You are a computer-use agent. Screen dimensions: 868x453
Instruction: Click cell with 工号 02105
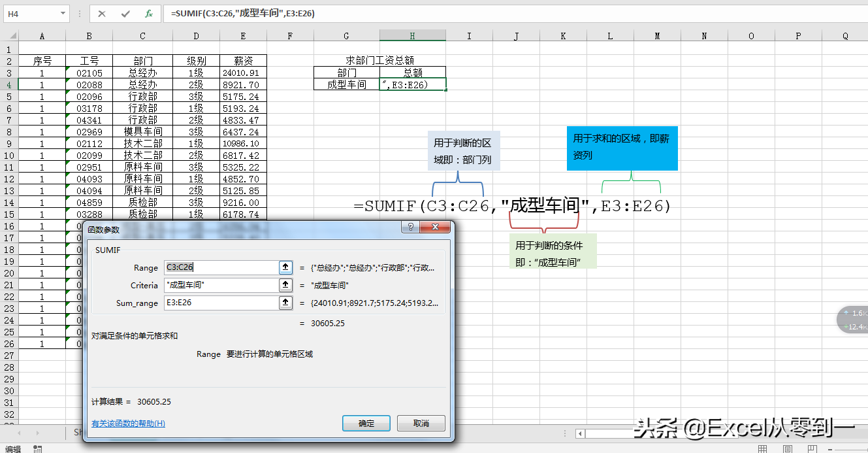(89, 73)
